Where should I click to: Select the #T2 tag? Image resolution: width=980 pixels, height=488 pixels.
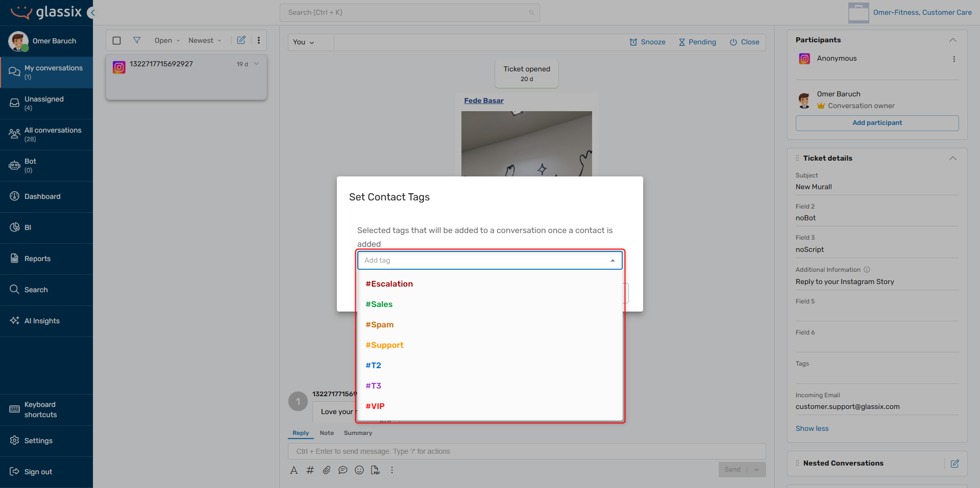pyautogui.click(x=490, y=366)
